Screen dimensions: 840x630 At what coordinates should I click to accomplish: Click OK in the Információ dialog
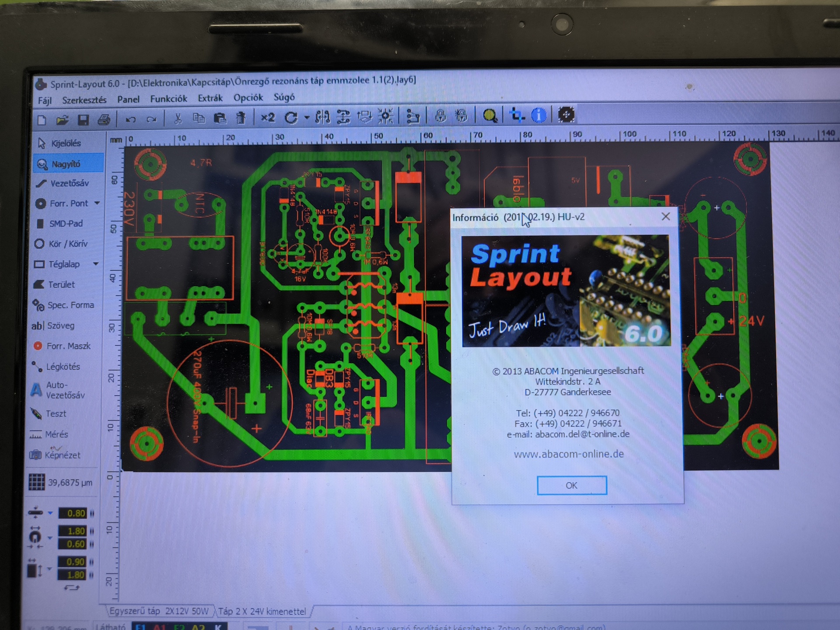pos(571,485)
